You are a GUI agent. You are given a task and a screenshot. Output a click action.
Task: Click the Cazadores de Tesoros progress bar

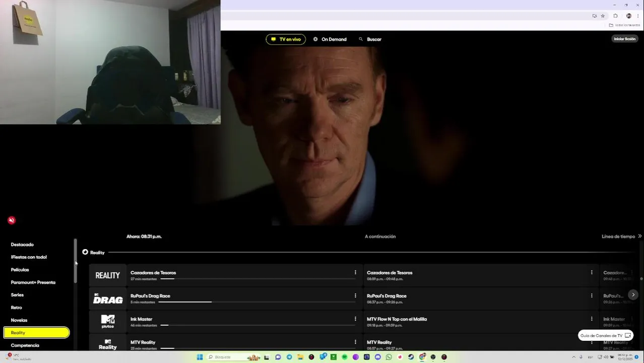(257, 279)
